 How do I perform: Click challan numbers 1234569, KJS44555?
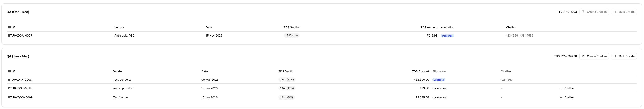point(519,36)
